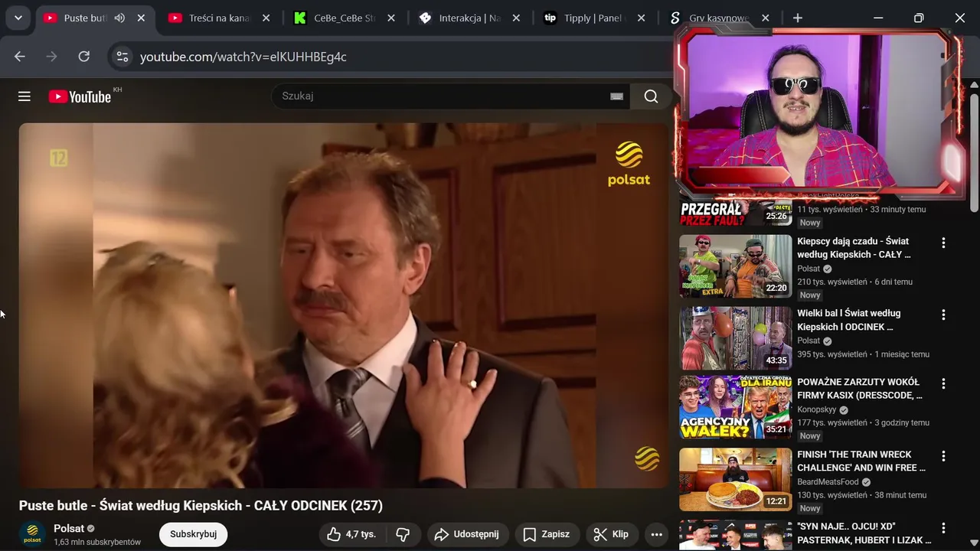Click the search magnifier button
980x551 pixels.
(x=651, y=96)
